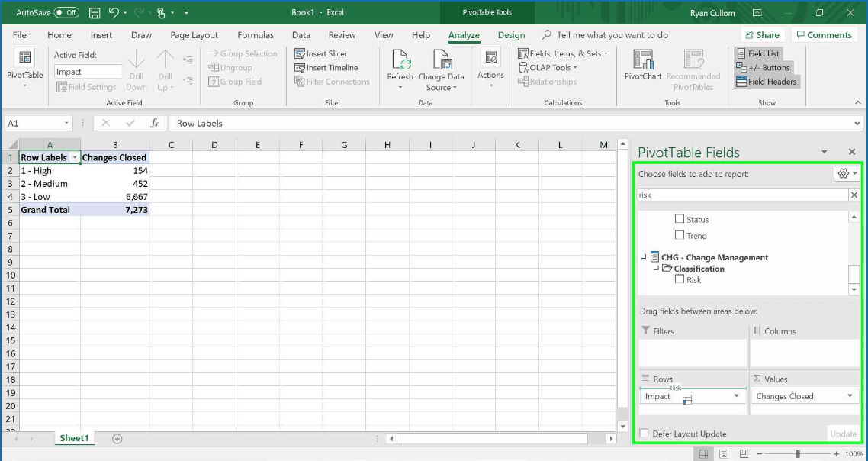Insert a PivotChart
The width and height of the screenshot is (868, 461).
pos(643,66)
